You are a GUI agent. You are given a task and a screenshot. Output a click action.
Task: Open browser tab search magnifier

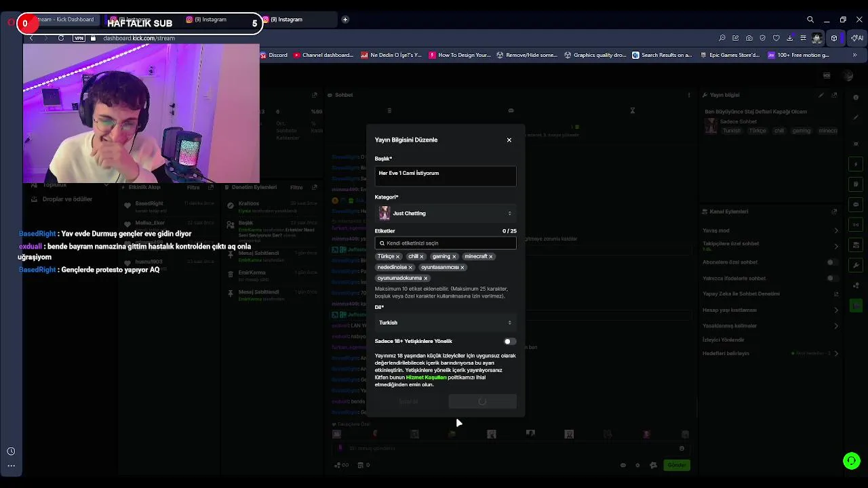[810, 20]
